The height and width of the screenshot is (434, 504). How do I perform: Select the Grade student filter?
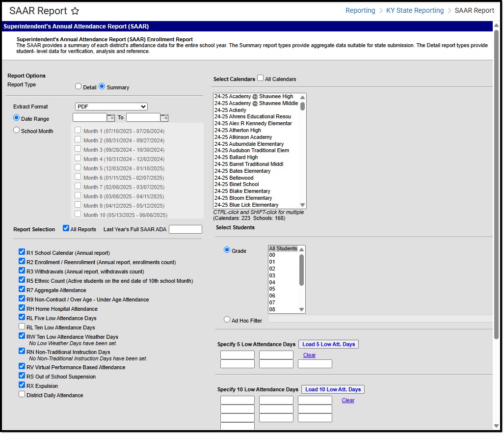[227, 250]
